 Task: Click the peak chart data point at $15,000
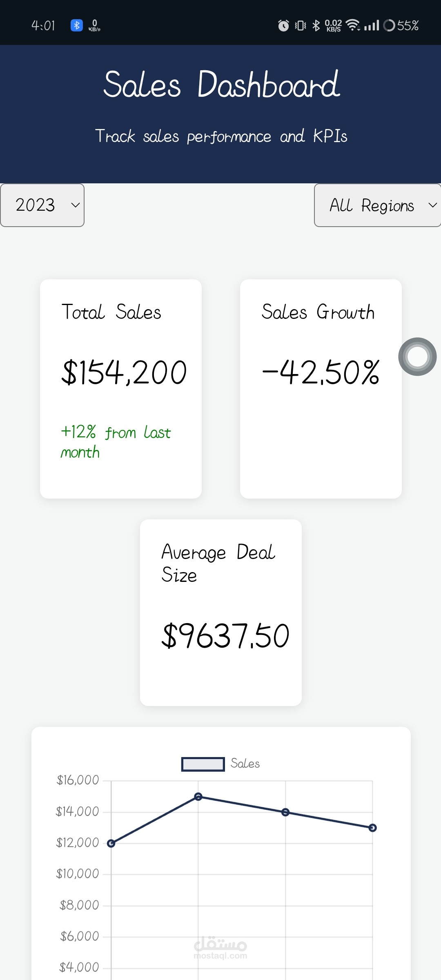(x=198, y=797)
